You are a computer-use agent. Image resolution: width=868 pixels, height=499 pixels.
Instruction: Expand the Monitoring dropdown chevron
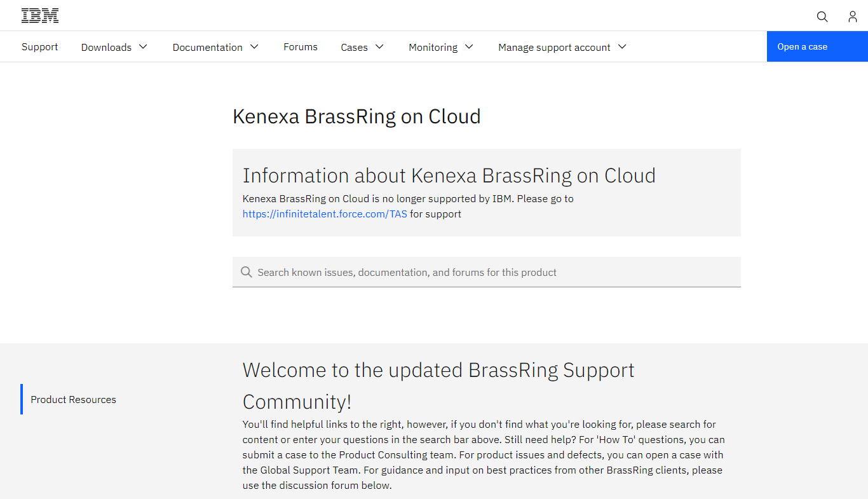pyautogui.click(x=469, y=46)
